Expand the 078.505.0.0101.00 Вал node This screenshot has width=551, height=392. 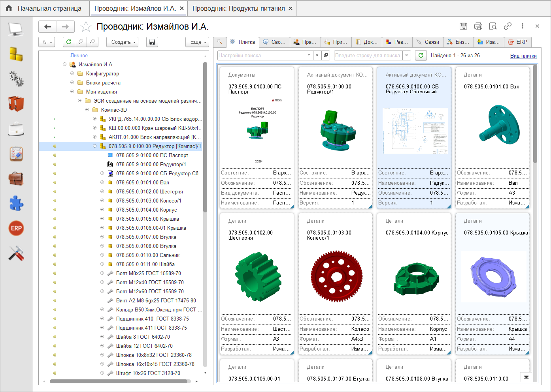[102, 182]
